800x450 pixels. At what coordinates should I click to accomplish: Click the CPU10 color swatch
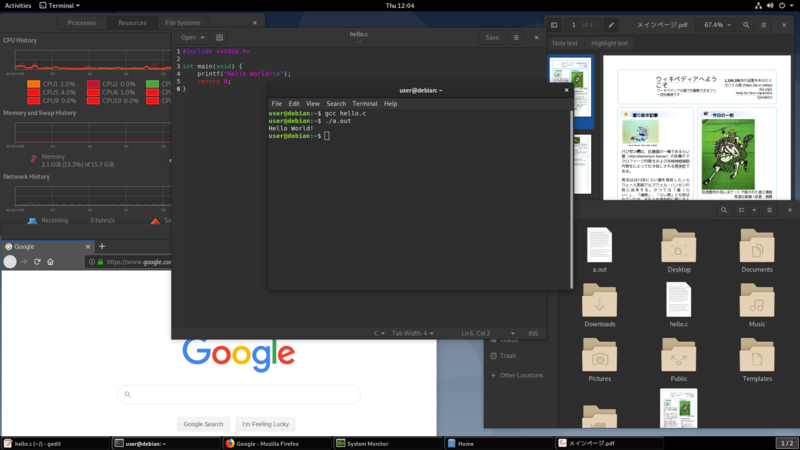93,101
